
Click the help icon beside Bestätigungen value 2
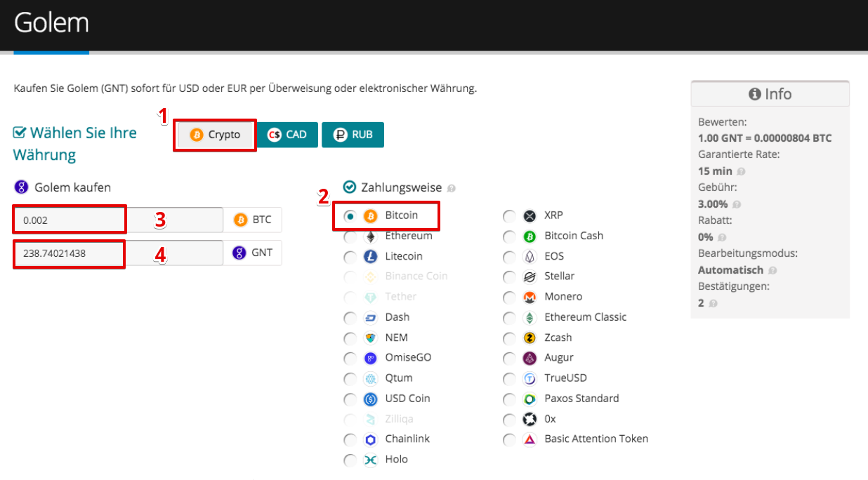coord(713,304)
